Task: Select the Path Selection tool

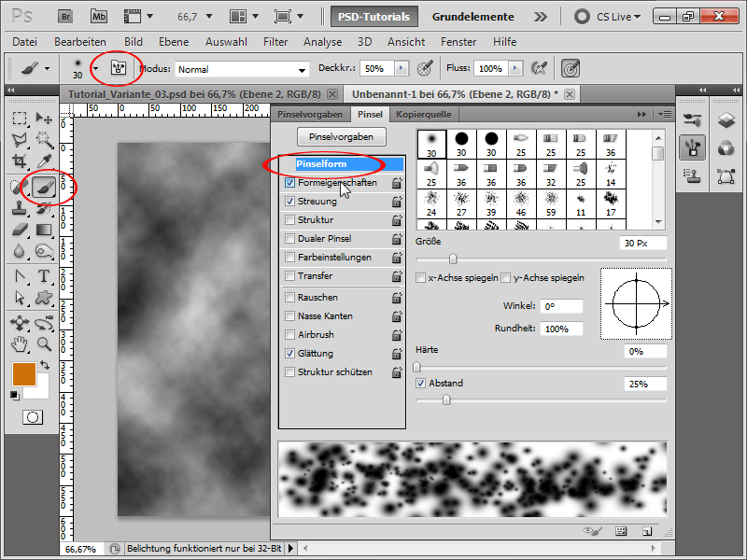Action: click(x=20, y=298)
